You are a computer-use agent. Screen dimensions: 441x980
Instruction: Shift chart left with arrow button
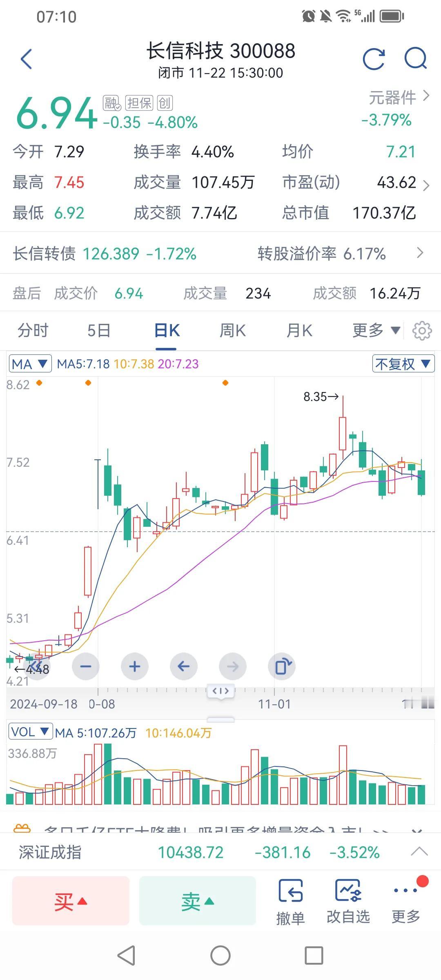[x=184, y=666]
